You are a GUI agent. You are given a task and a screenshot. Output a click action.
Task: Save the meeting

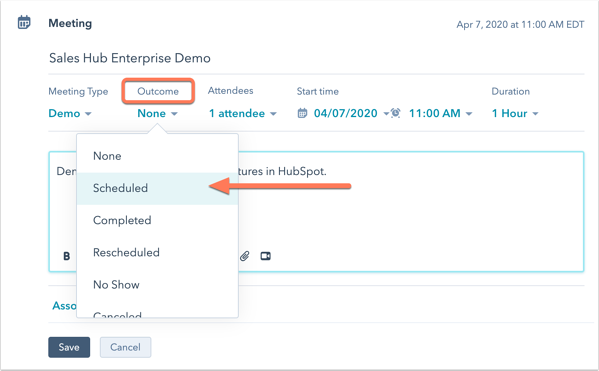tap(69, 347)
